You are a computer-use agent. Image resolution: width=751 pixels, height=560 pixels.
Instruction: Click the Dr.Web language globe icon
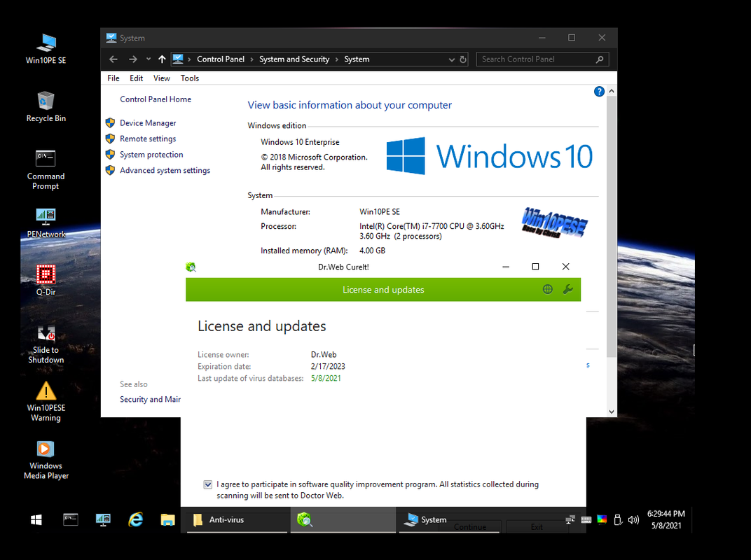tap(548, 290)
